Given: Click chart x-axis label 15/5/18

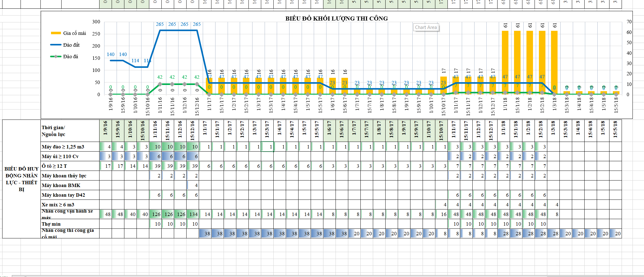Looking at the screenshot, I should tap(616, 105).
